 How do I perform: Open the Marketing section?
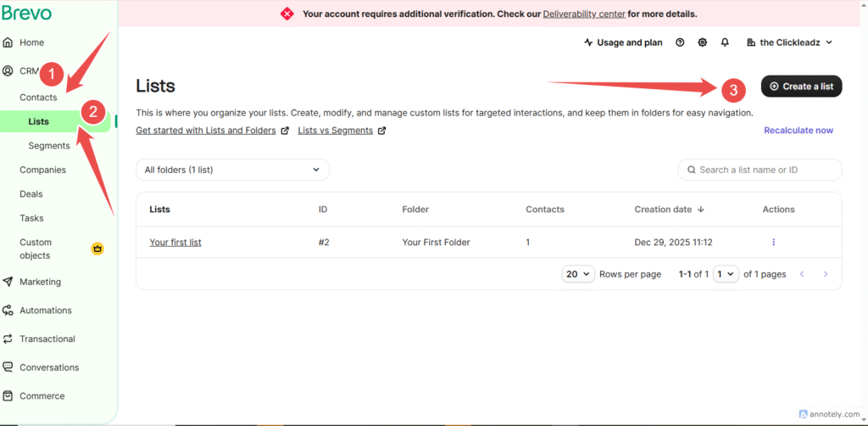(x=40, y=282)
